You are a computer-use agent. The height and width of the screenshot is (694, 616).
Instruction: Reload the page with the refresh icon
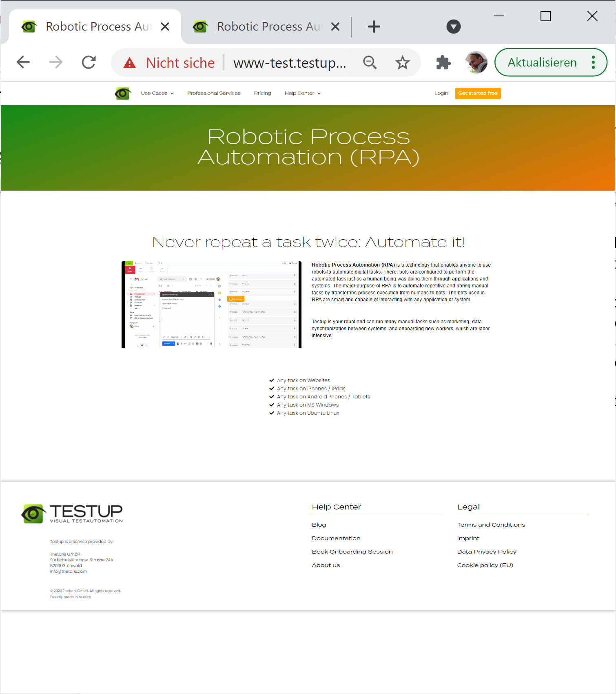89,62
